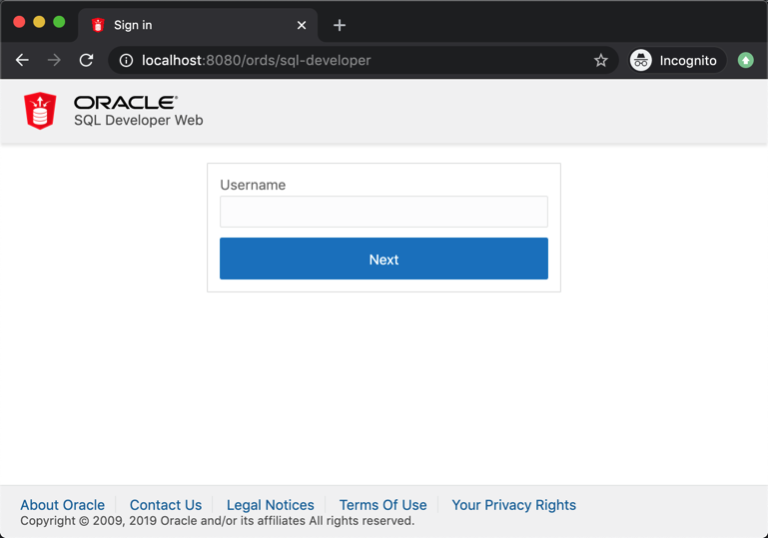768x538 pixels.
Task: Click the red Oracle database logo icon
Action: point(40,110)
